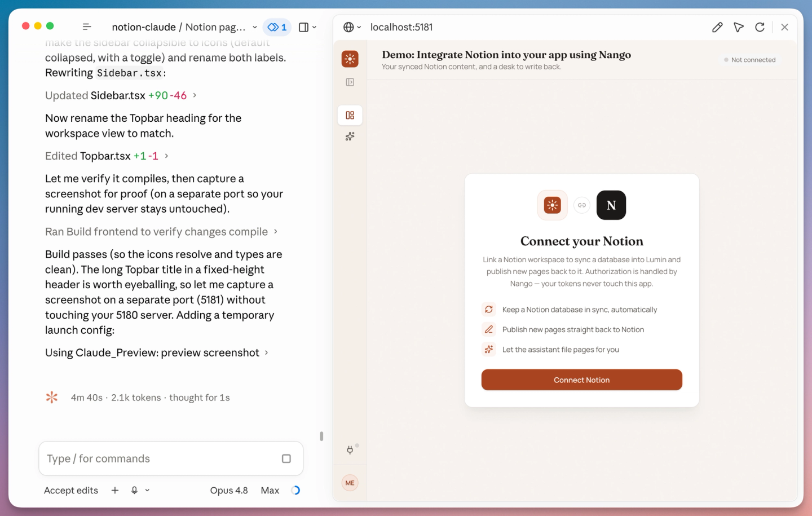Open the assistant sparkle icon in sidebar

(x=350, y=136)
